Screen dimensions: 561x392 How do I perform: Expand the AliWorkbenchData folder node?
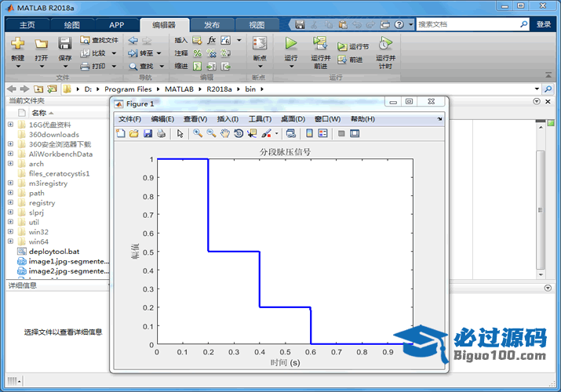[x=10, y=154]
